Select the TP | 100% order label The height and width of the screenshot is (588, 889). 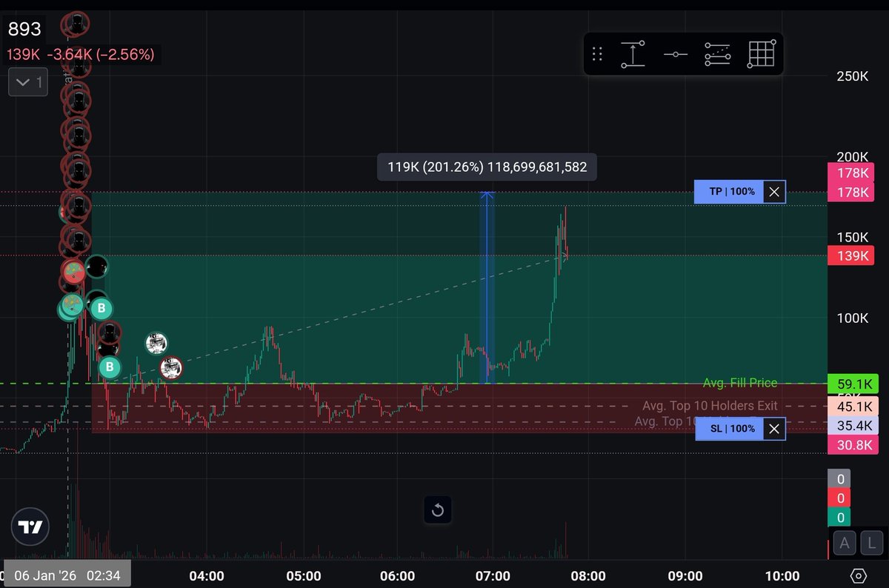click(x=728, y=192)
